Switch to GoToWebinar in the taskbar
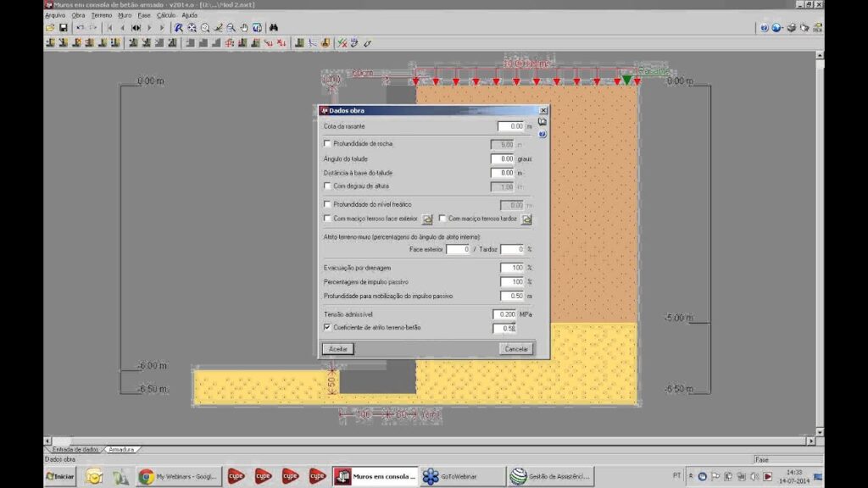 point(453,477)
